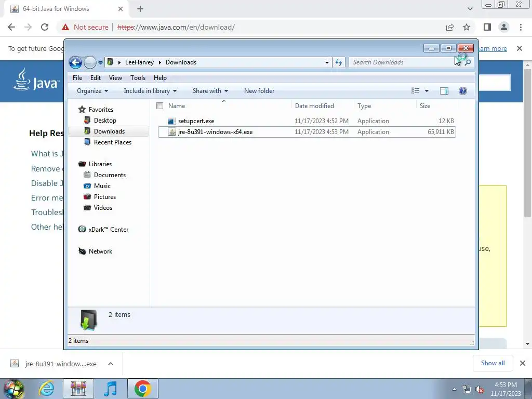
Task: Open the Pictures library
Action: [x=105, y=197]
